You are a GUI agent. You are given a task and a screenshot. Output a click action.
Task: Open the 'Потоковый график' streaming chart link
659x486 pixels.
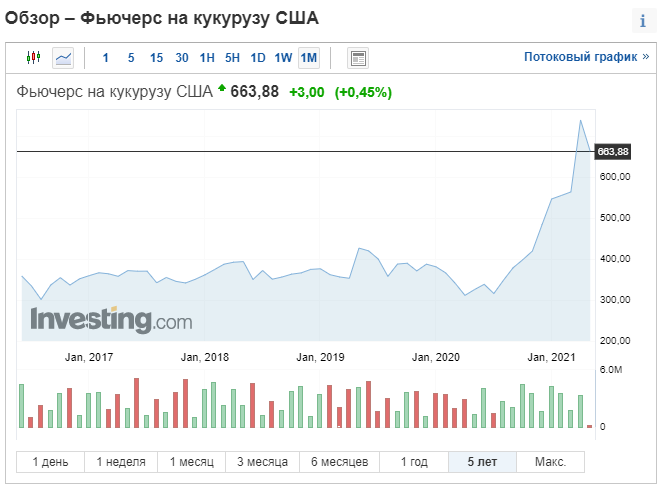tap(586, 57)
